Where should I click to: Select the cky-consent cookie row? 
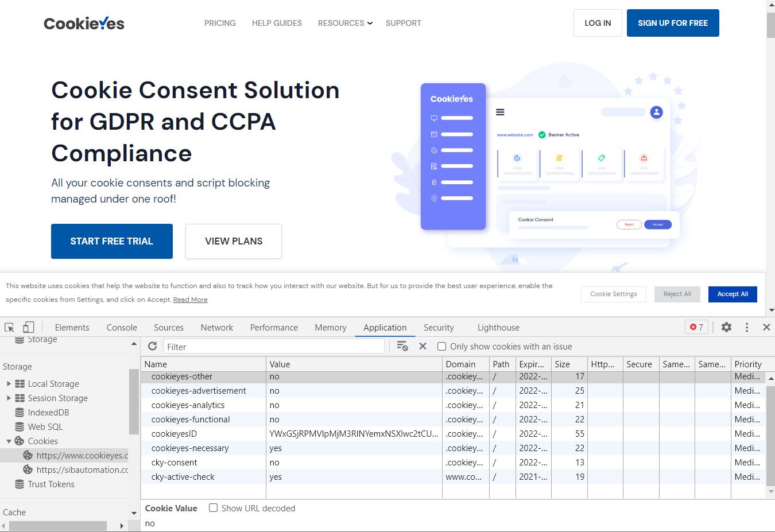pyautogui.click(x=454, y=463)
